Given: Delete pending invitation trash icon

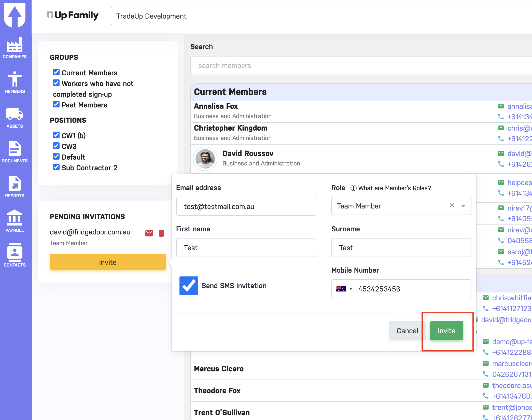Looking at the screenshot, I should coord(161,233).
